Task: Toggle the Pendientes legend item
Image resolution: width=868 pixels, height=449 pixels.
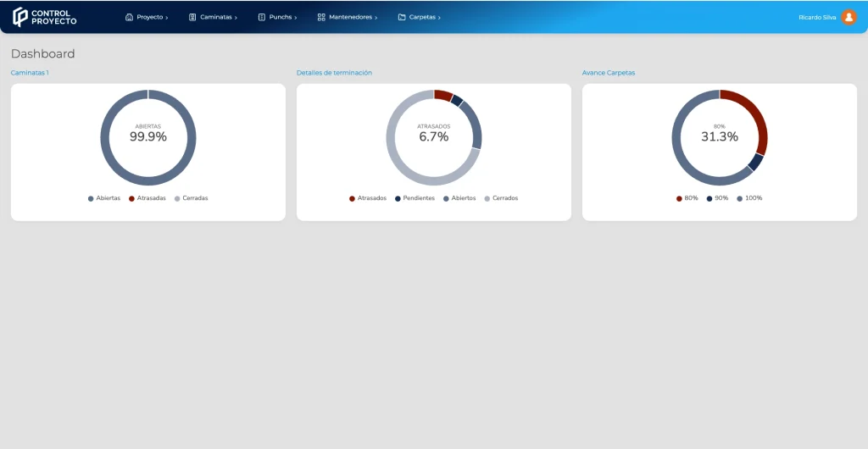Action: coord(419,198)
